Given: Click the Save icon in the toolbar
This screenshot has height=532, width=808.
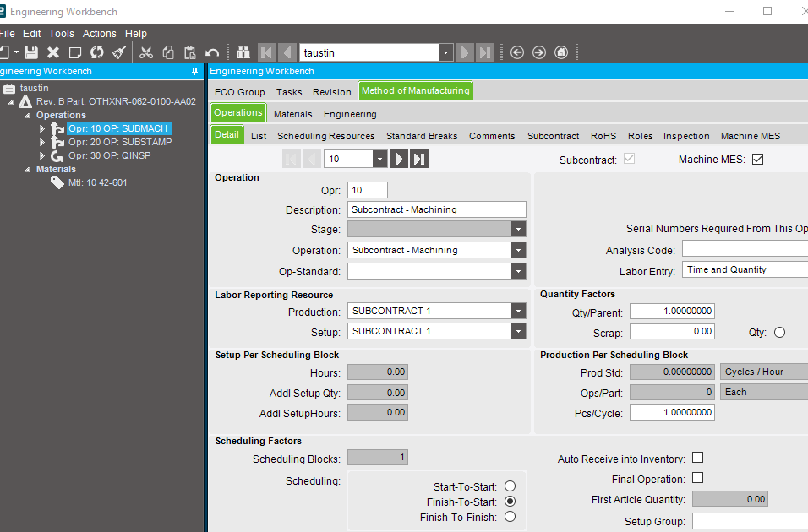Looking at the screenshot, I should pyautogui.click(x=30, y=52).
